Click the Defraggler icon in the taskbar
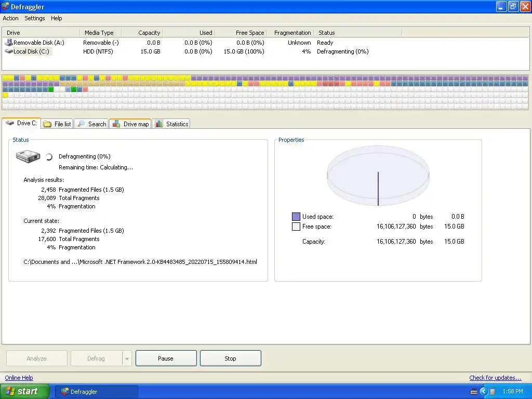Viewport: 532px width, 399px height. click(64, 392)
